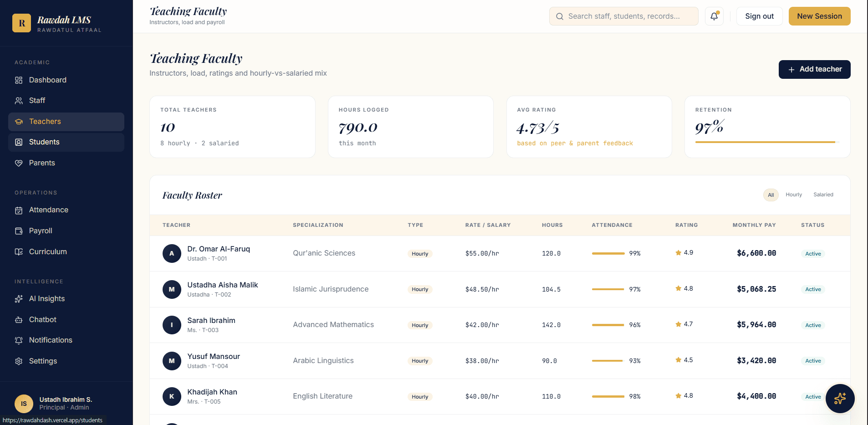Click English Literature specialization
The width and height of the screenshot is (868, 425).
point(322,396)
